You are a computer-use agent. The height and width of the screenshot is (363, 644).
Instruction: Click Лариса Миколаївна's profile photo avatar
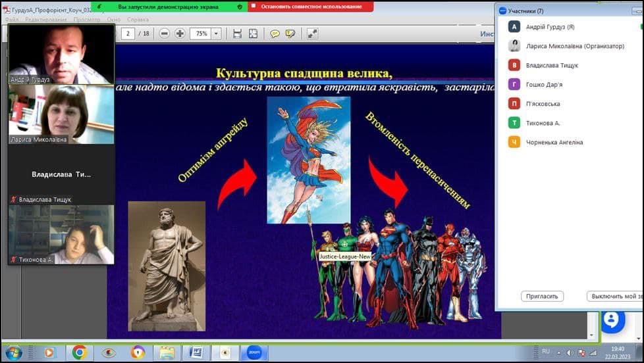[514, 46]
